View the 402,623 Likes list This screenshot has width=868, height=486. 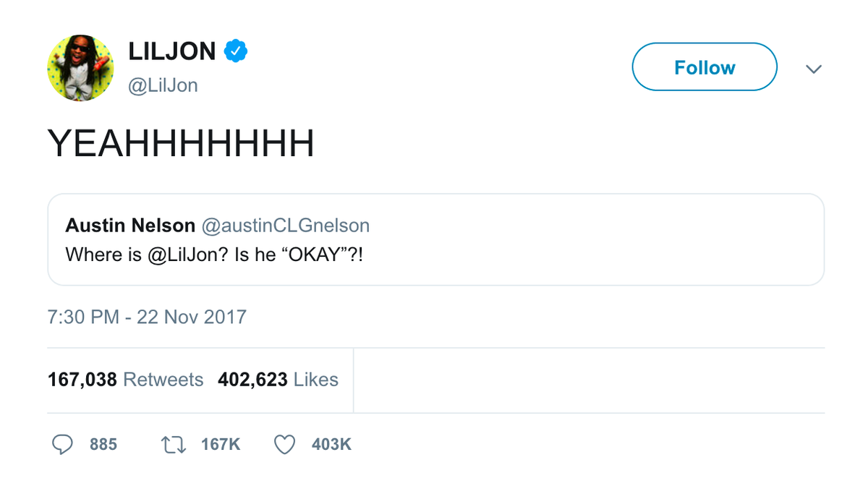[x=278, y=379]
